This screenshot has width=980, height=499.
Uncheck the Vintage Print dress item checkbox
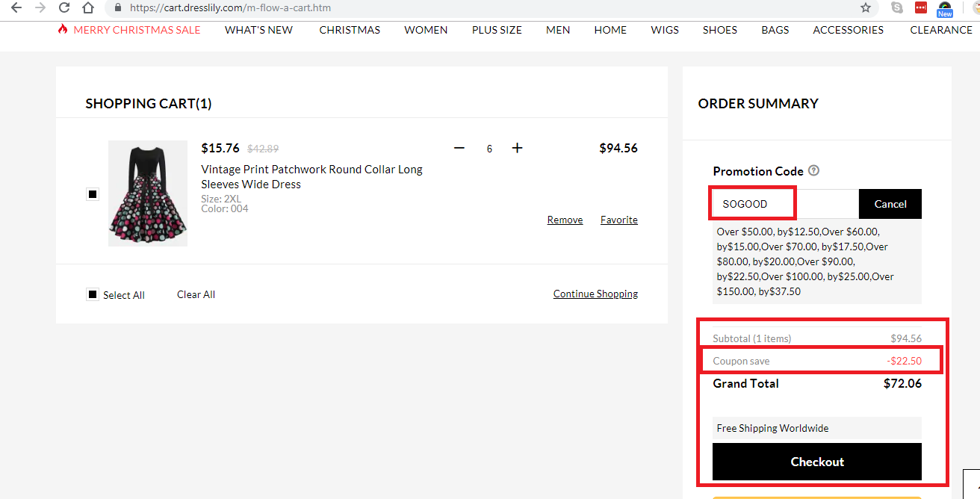(x=93, y=194)
